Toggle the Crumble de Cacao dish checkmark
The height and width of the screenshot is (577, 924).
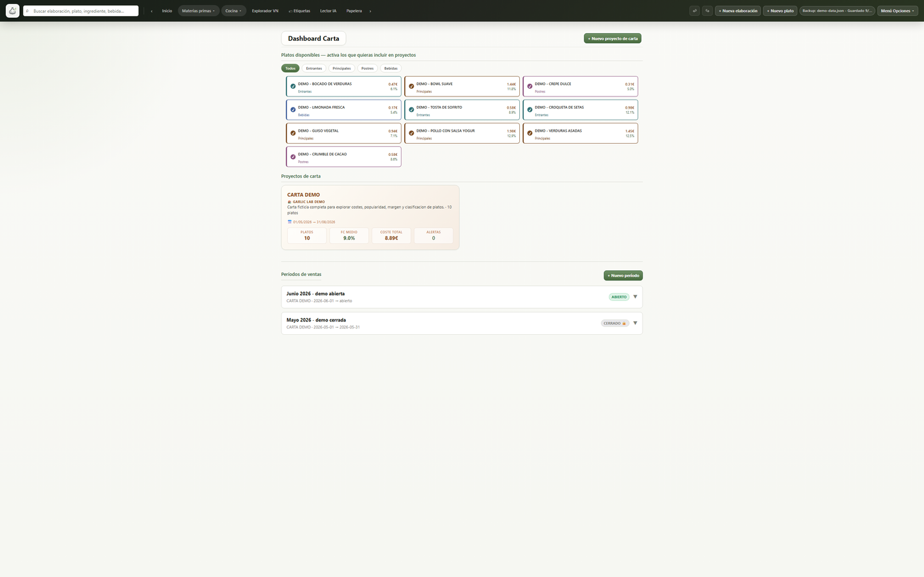[293, 157]
